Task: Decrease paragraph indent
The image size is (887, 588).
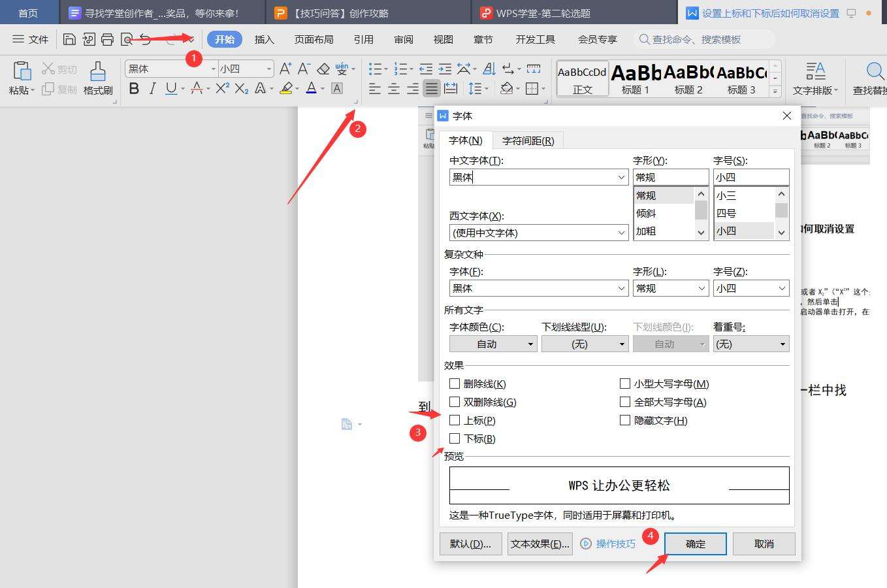Action: click(x=426, y=69)
